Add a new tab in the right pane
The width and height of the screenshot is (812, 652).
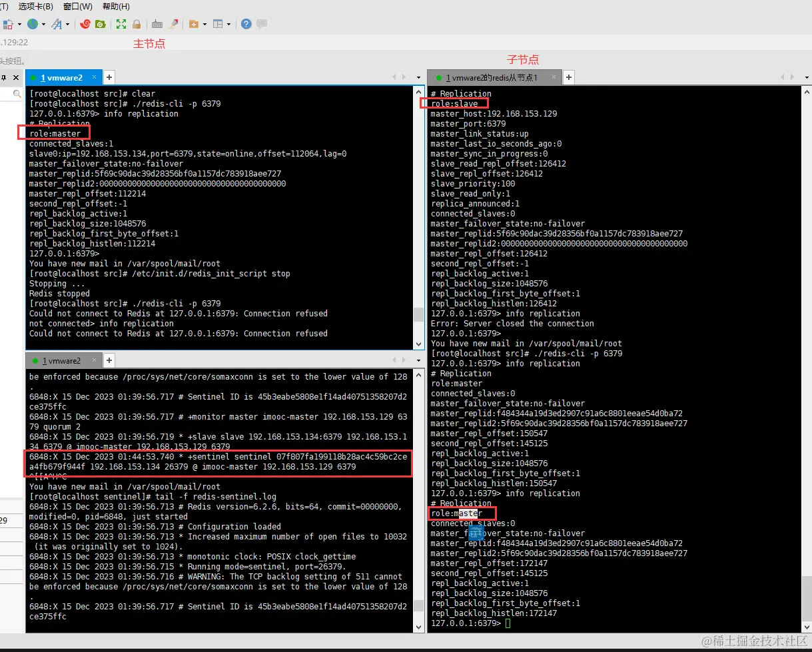coord(569,78)
